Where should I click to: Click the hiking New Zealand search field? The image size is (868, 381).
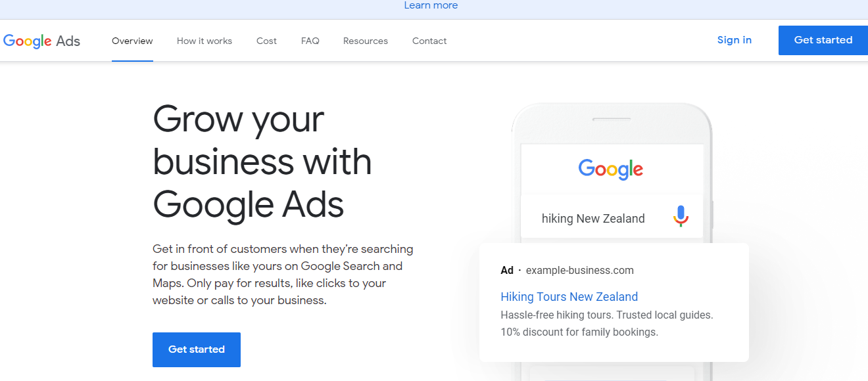612,217
